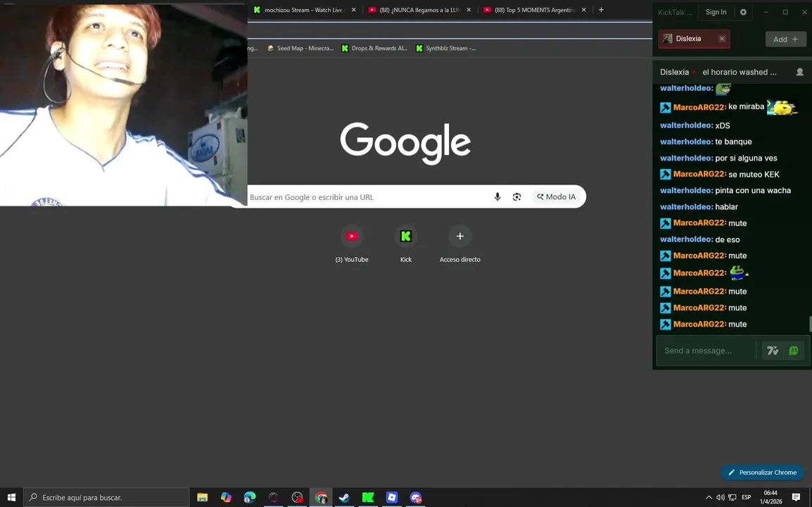Open Kick shortcut tile

pyautogui.click(x=406, y=244)
